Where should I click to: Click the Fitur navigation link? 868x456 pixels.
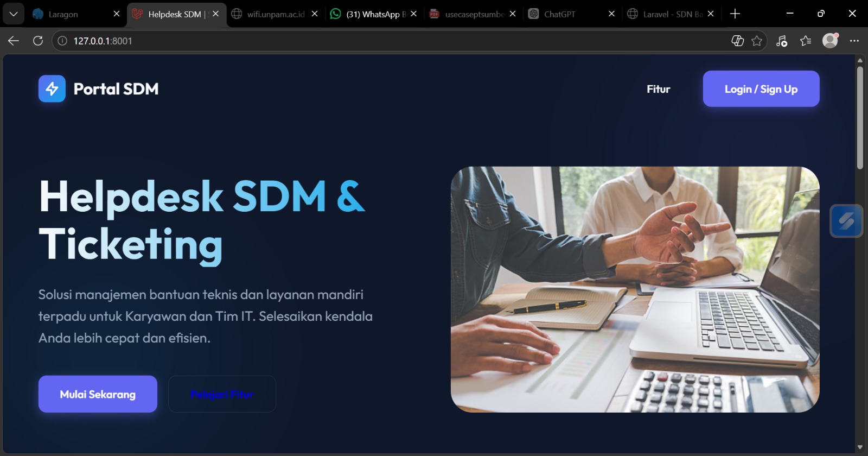click(659, 89)
